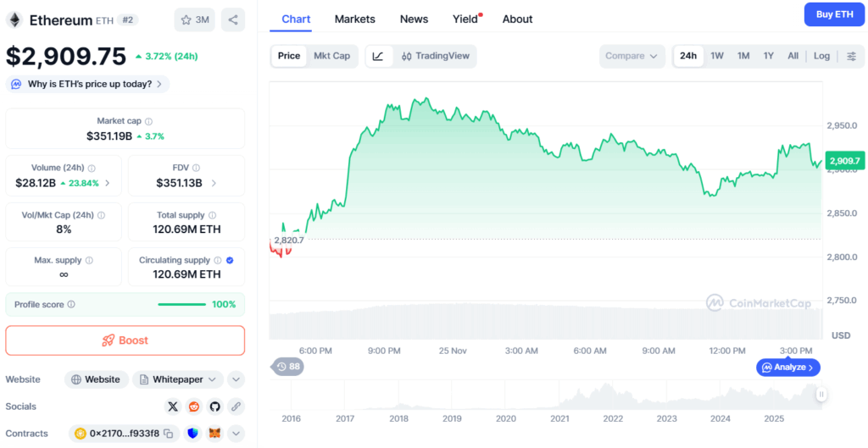Image resolution: width=868 pixels, height=448 pixels.
Task: Click the Buy ETH button
Action: coord(834,14)
